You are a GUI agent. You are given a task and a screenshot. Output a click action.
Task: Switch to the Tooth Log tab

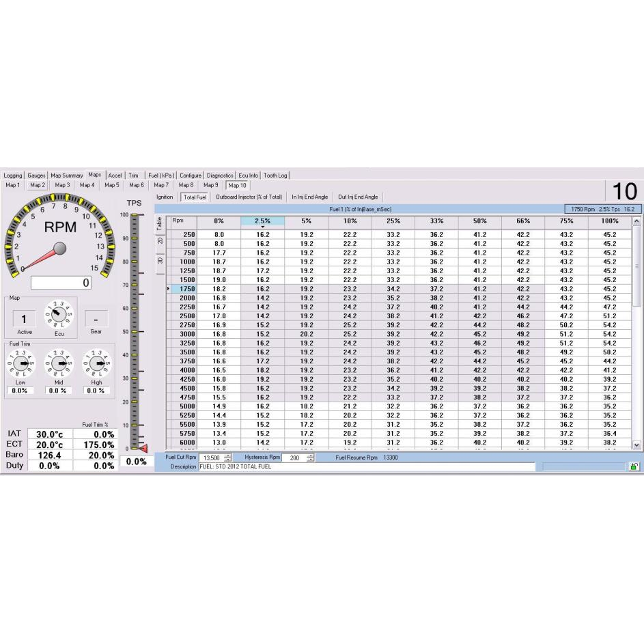click(x=275, y=175)
